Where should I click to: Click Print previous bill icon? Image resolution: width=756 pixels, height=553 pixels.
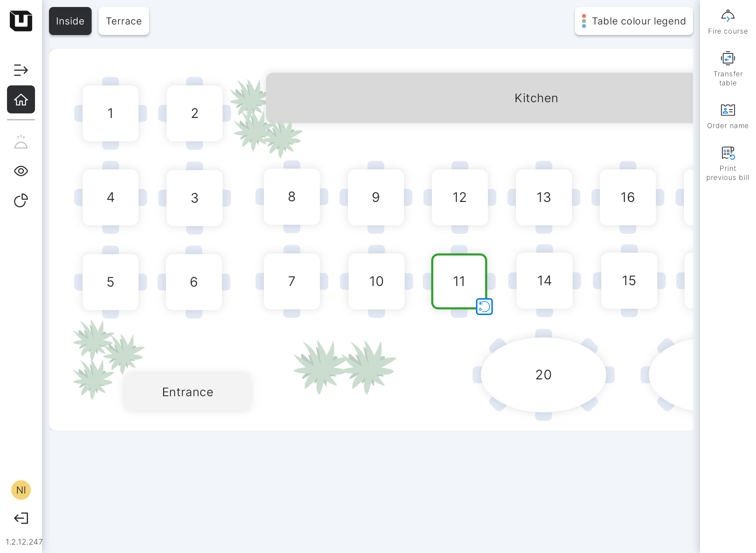[728, 153]
